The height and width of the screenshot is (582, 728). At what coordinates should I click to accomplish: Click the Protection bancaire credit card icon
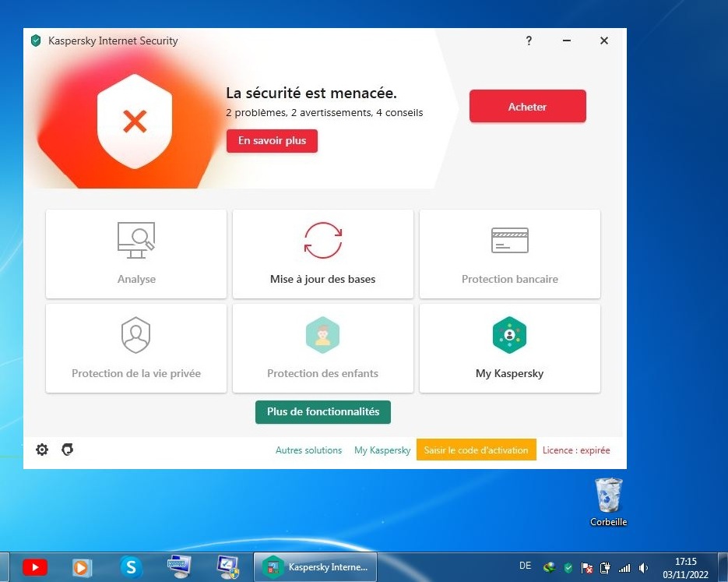(x=510, y=240)
